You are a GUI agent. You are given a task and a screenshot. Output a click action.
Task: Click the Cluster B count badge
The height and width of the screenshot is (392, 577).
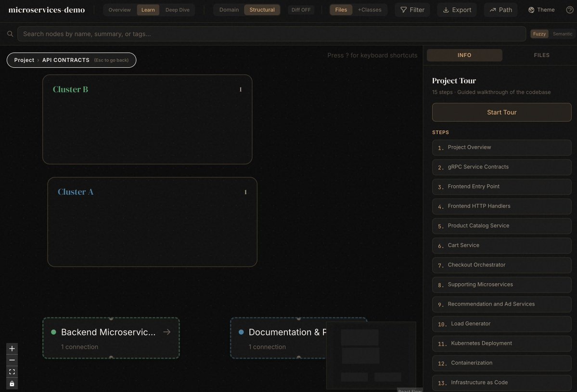click(241, 89)
